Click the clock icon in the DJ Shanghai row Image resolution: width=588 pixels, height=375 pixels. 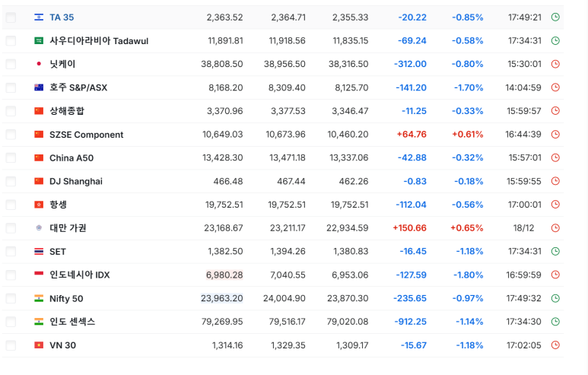coord(555,181)
